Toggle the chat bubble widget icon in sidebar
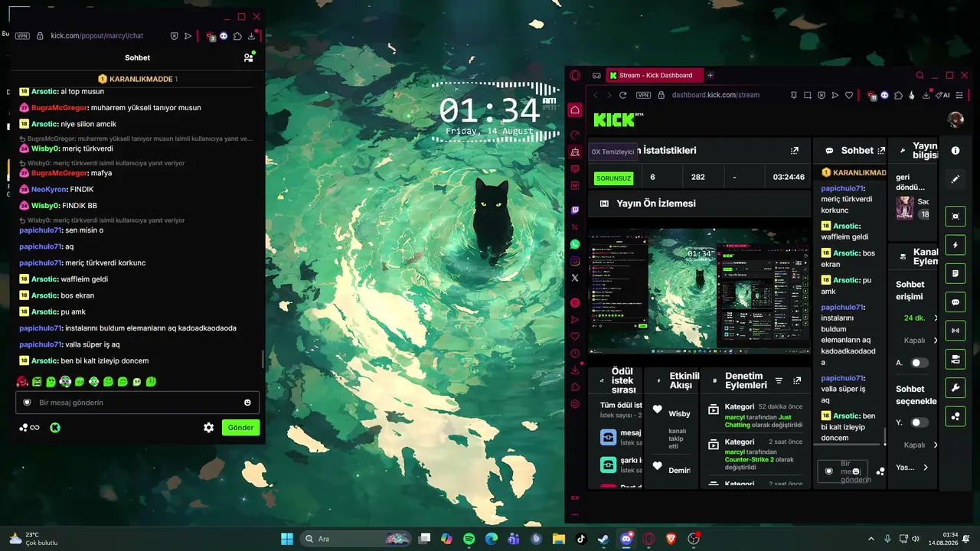This screenshot has width=980, height=551. click(955, 302)
